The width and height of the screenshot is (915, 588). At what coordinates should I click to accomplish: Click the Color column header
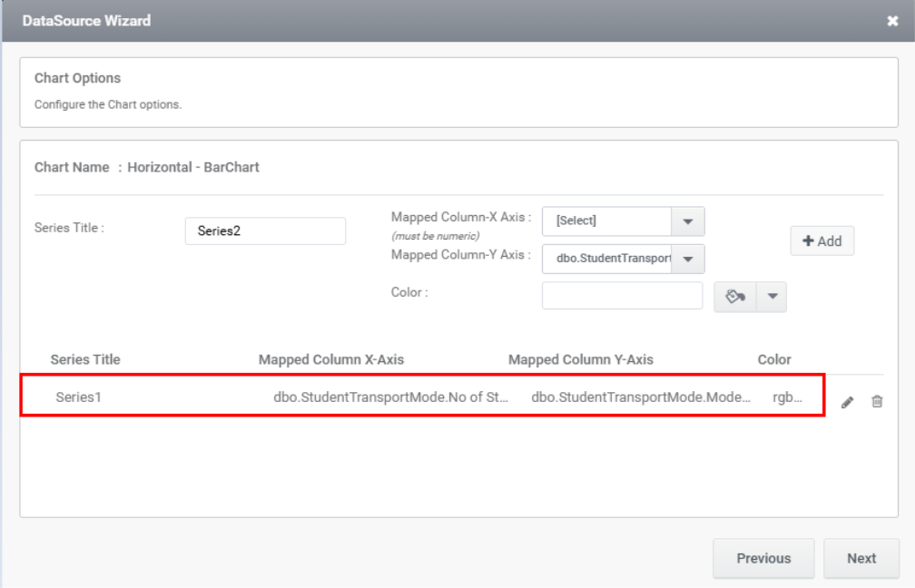[774, 359]
